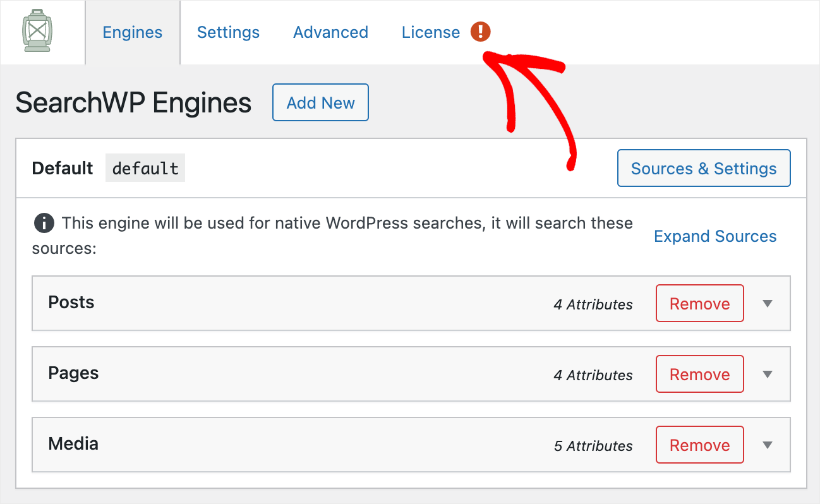Expand the Pages source row arrow

pos(768,375)
